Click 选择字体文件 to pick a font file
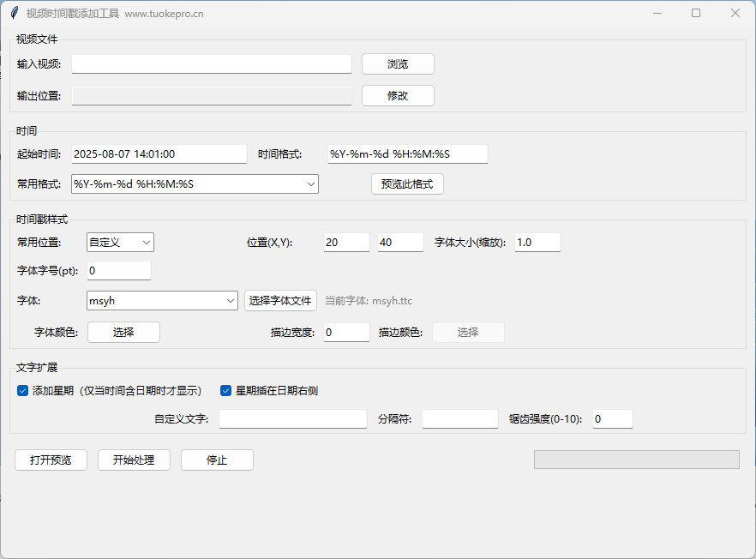The height and width of the screenshot is (559, 756). pyautogui.click(x=280, y=300)
